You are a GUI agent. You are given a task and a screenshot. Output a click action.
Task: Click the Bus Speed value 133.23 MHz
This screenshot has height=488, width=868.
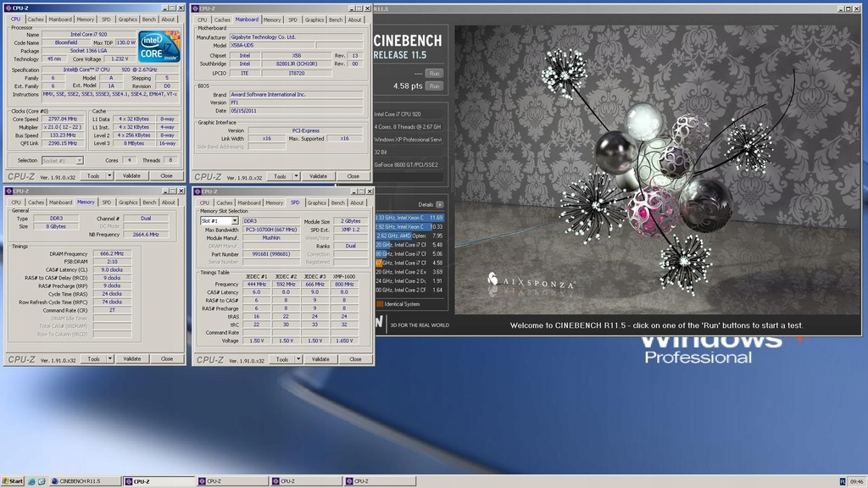(64, 135)
